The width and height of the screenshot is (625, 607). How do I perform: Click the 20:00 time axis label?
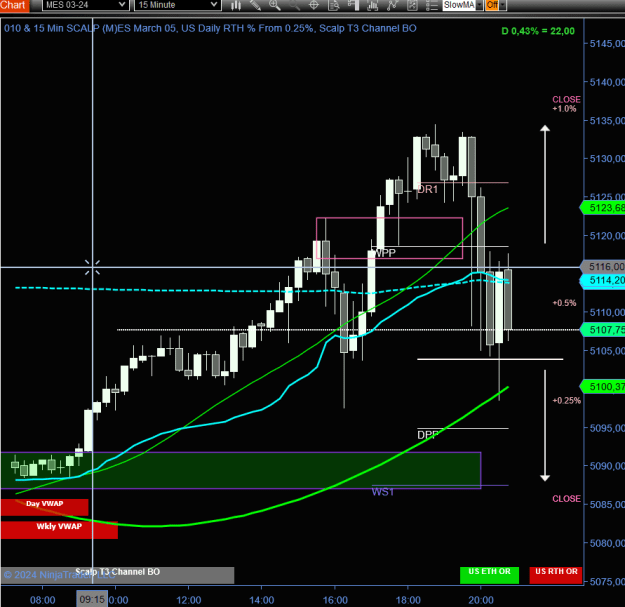[x=481, y=600]
